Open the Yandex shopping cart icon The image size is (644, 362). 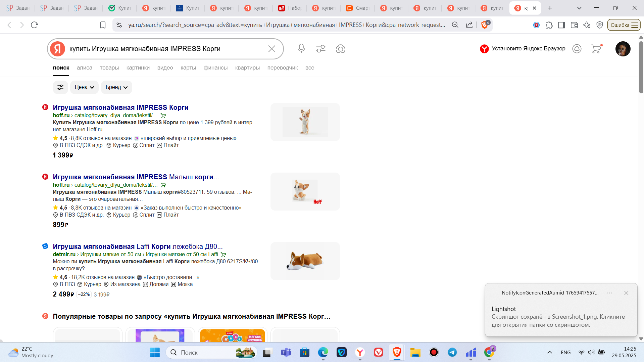click(x=596, y=49)
